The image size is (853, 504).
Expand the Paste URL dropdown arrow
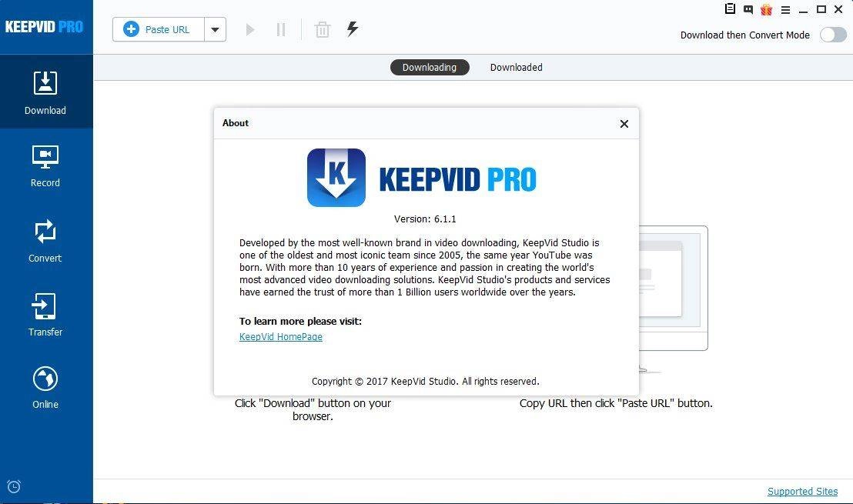pos(216,29)
